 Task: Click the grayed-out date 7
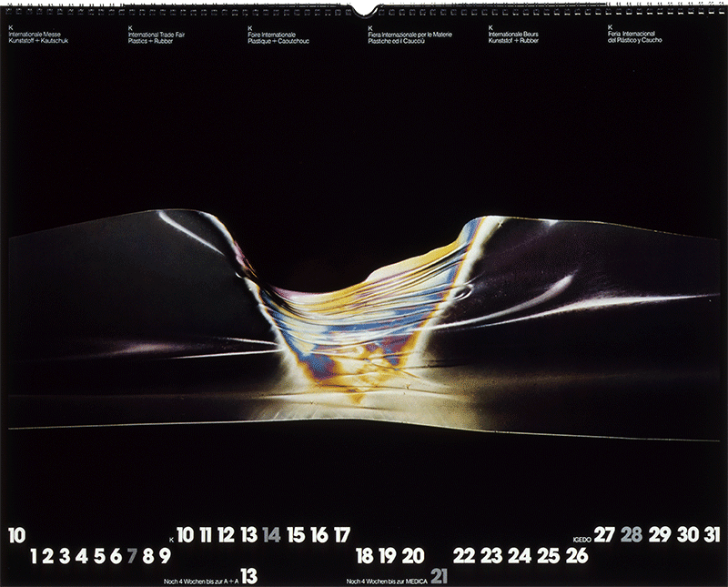point(132,556)
